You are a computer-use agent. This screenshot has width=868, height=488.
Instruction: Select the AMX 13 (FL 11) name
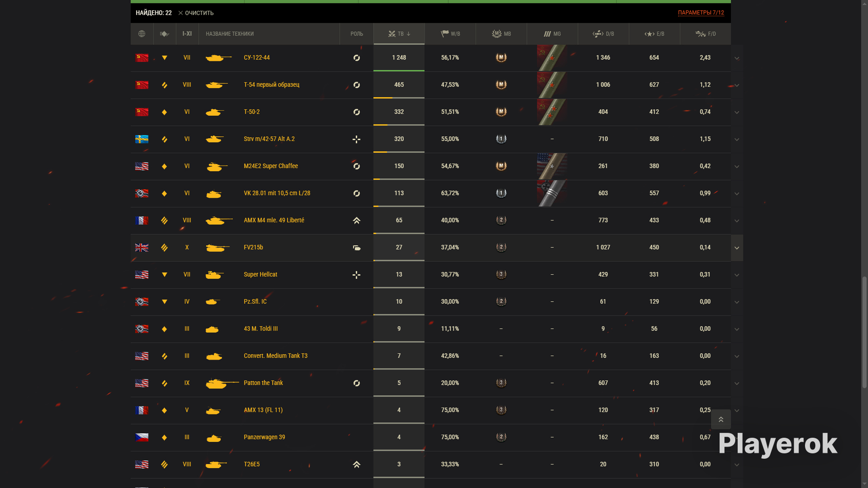click(263, 410)
